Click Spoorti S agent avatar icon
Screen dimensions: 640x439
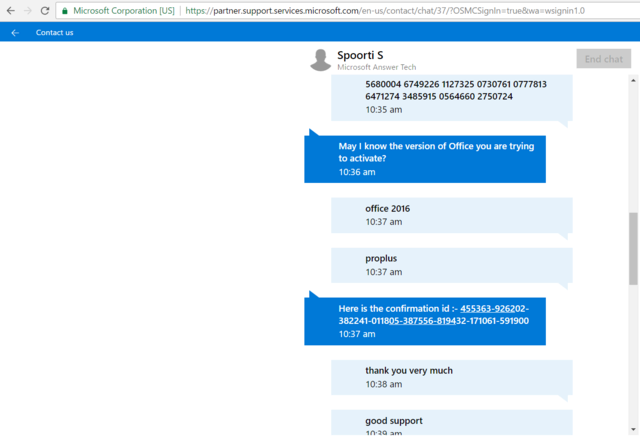pyautogui.click(x=320, y=60)
